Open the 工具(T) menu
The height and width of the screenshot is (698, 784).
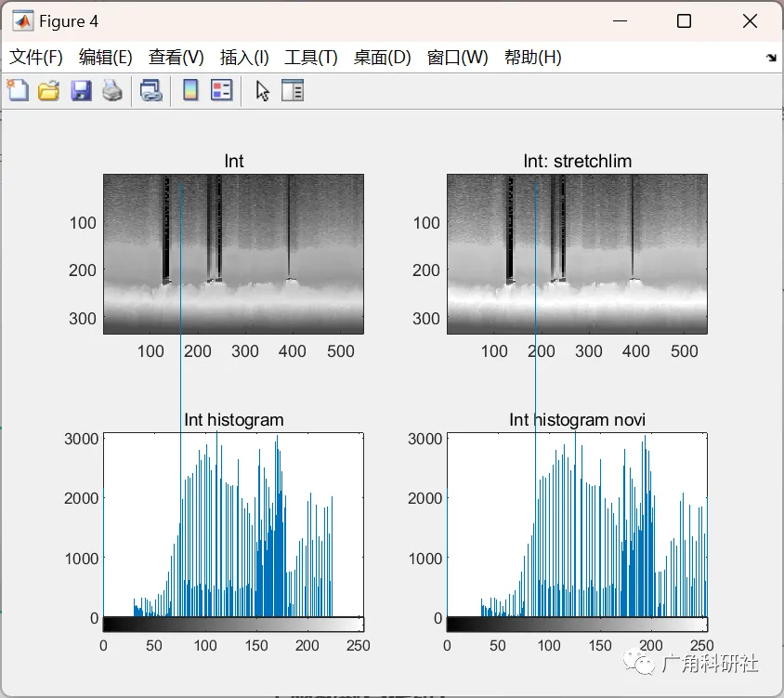(311, 58)
